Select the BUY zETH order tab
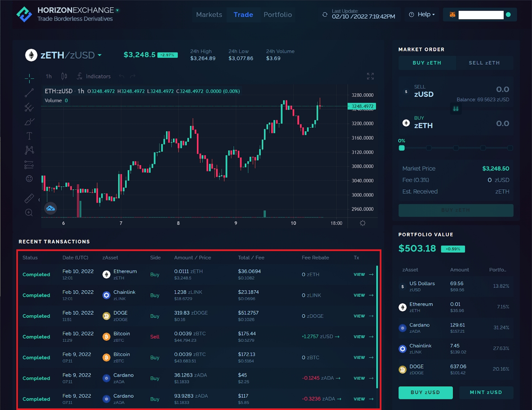 click(x=427, y=63)
